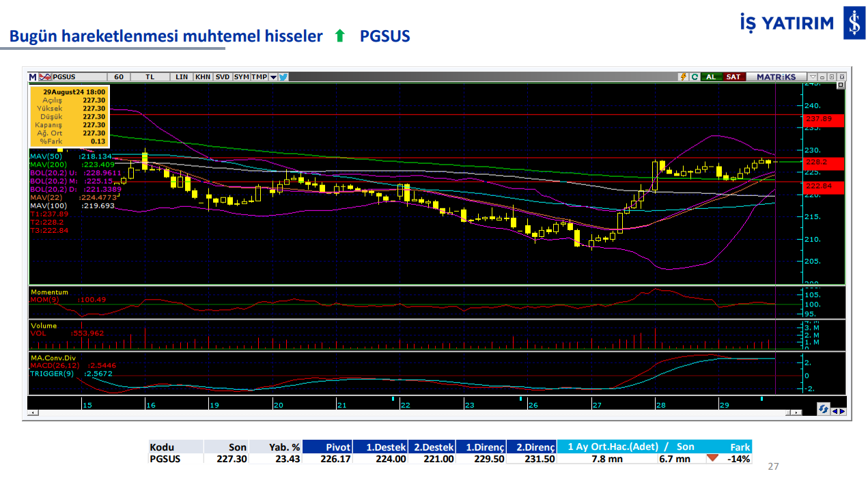Select the SYM toolbar item
This screenshot has height=480, width=868.
point(241,77)
